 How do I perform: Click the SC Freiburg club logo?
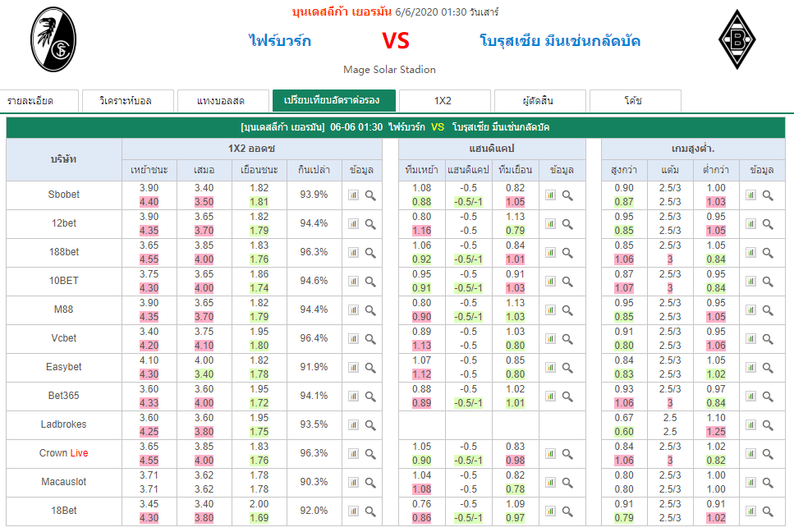(x=53, y=39)
